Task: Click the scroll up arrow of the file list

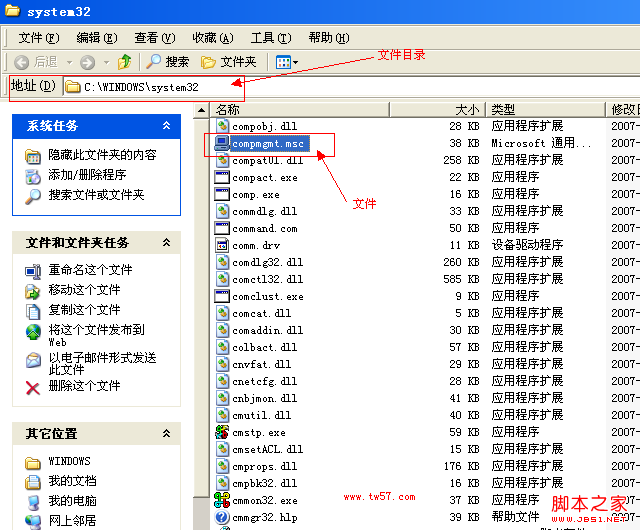Action: tap(201, 110)
